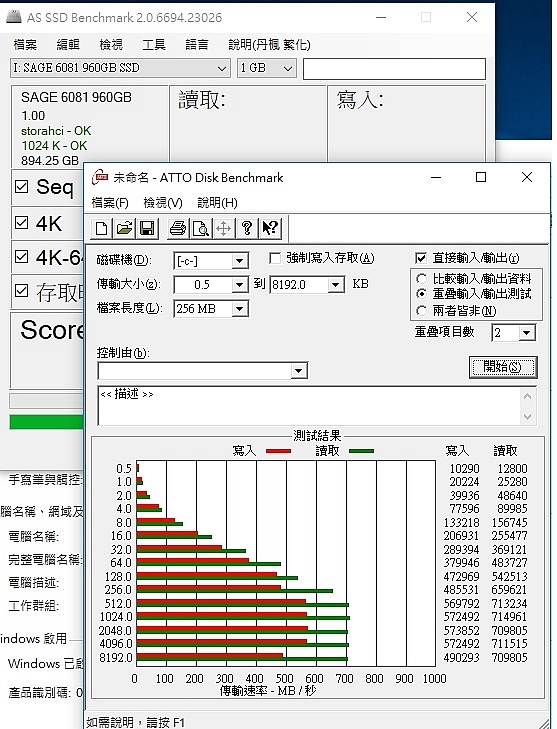The width and height of the screenshot is (557, 729).
Task: Uncheck the 4K checkbox in AS SSD
Action: pos(21,222)
